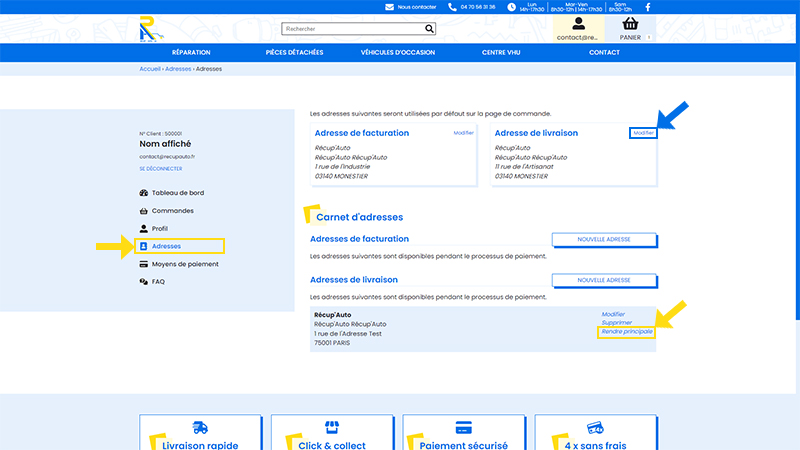Click the clock opening hours icon
Viewport: 800px width, 450px height.
[511, 7]
